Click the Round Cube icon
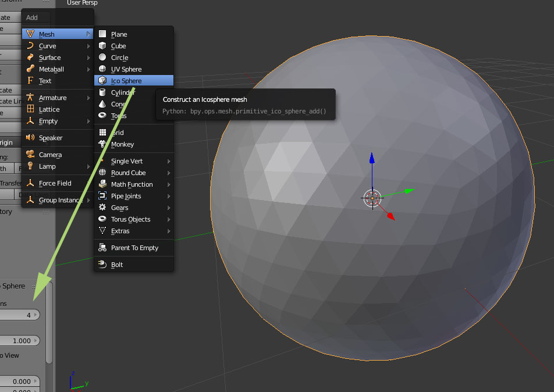Viewport: 554px width, 392px height. pos(102,172)
